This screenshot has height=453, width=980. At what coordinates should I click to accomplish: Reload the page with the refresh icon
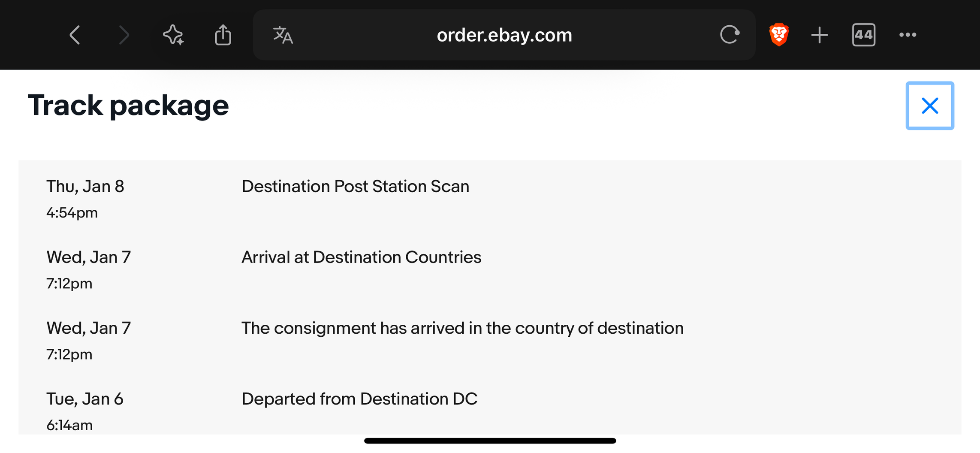(x=730, y=35)
